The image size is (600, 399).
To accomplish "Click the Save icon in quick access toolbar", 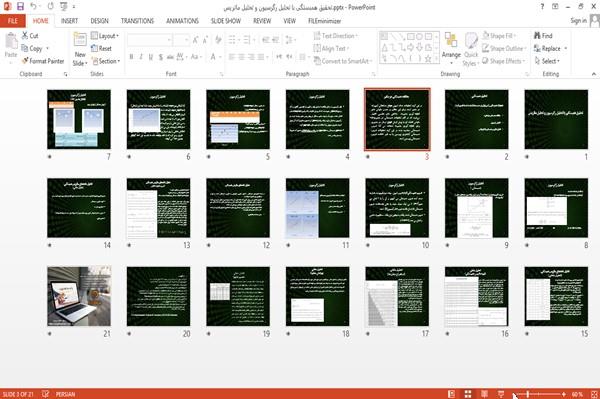I will (20, 7).
